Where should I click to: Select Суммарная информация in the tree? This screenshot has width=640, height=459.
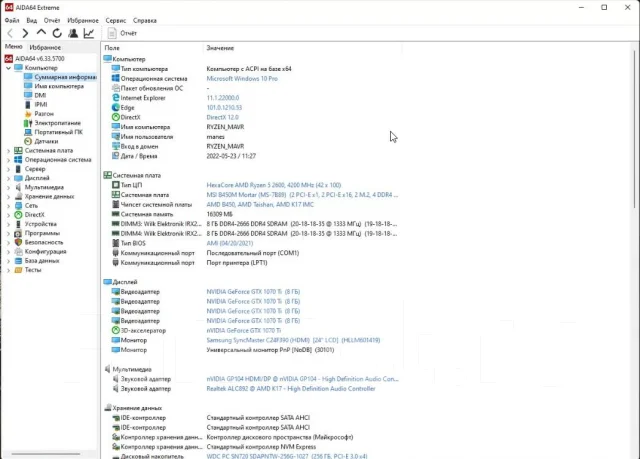(x=60, y=77)
